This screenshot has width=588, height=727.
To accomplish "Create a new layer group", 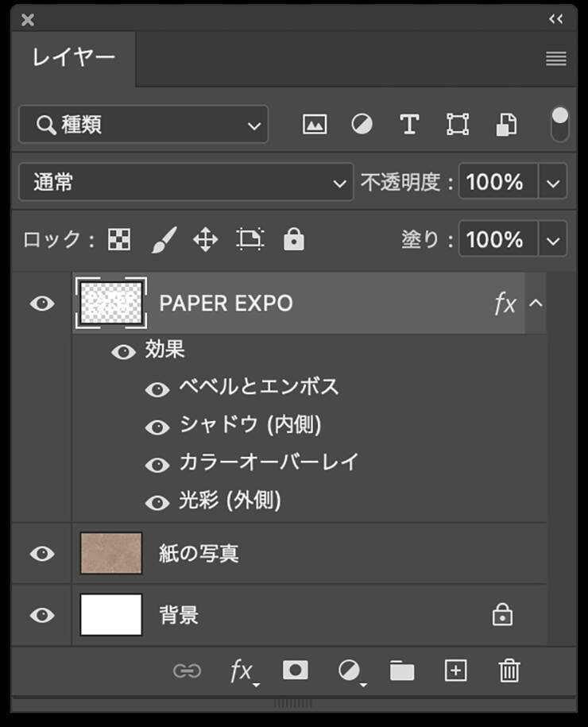I will [402, 671].
